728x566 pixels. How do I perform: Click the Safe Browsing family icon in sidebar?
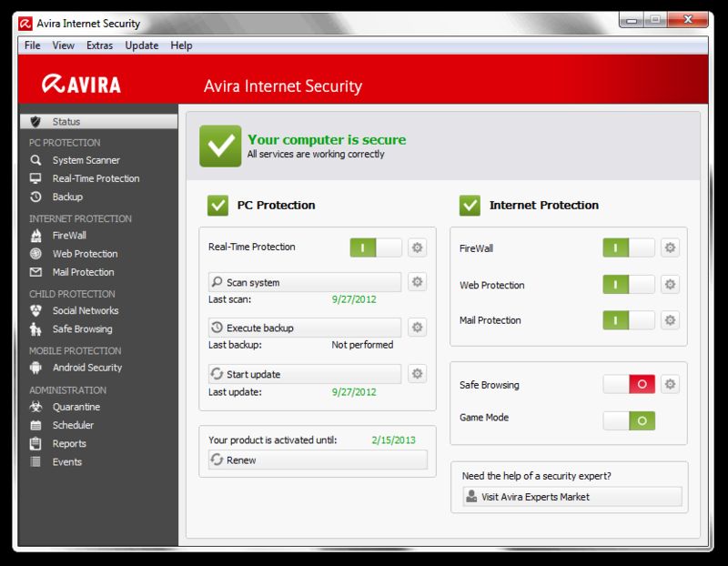[x=35, y=329]
